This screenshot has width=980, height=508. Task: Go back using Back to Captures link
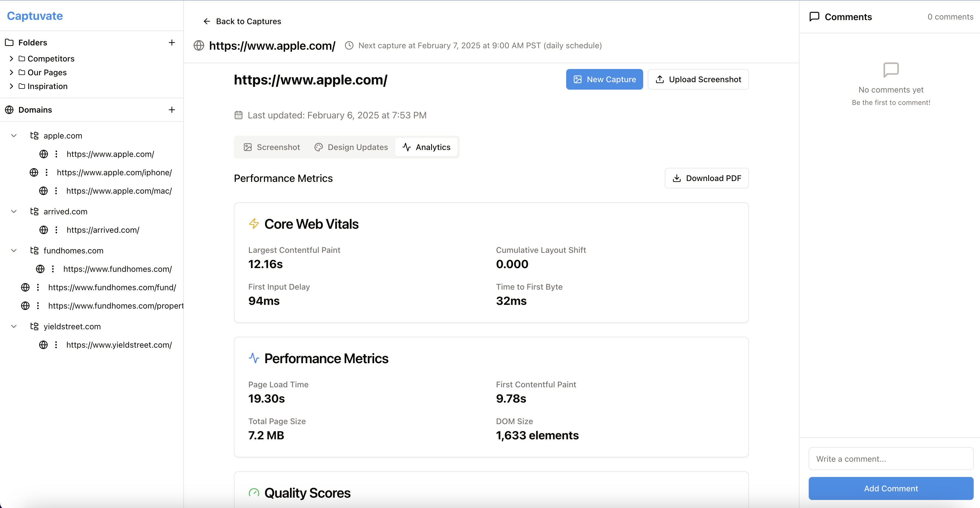(241, 21)
